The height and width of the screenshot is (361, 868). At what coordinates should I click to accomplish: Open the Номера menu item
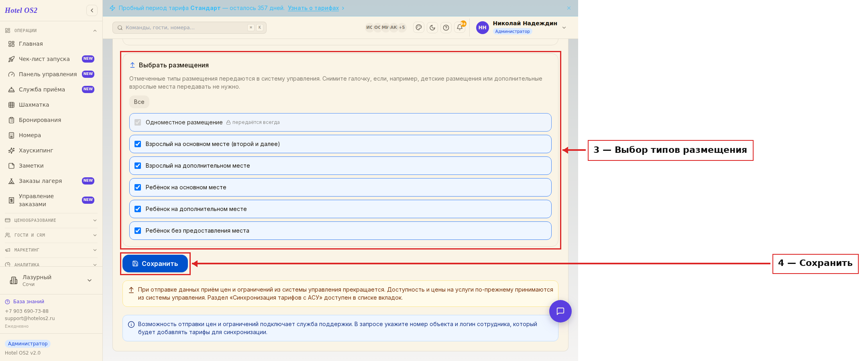(51, 135)
